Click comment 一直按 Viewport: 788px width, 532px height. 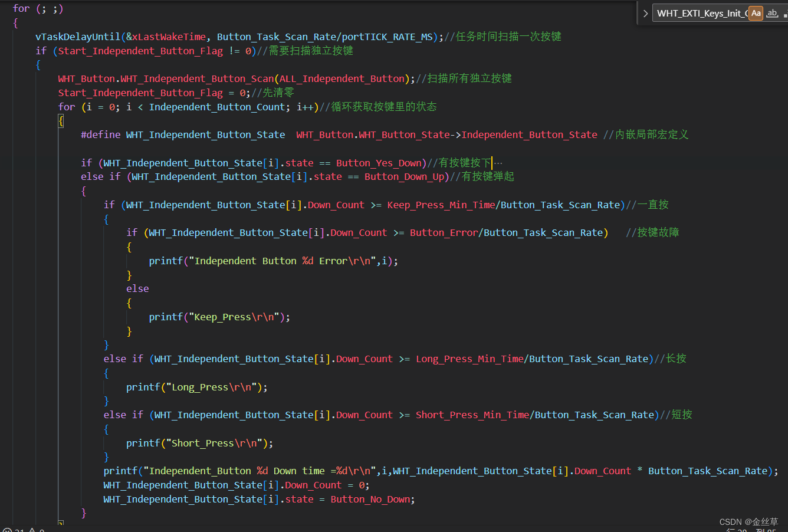(x=648, y=205)
